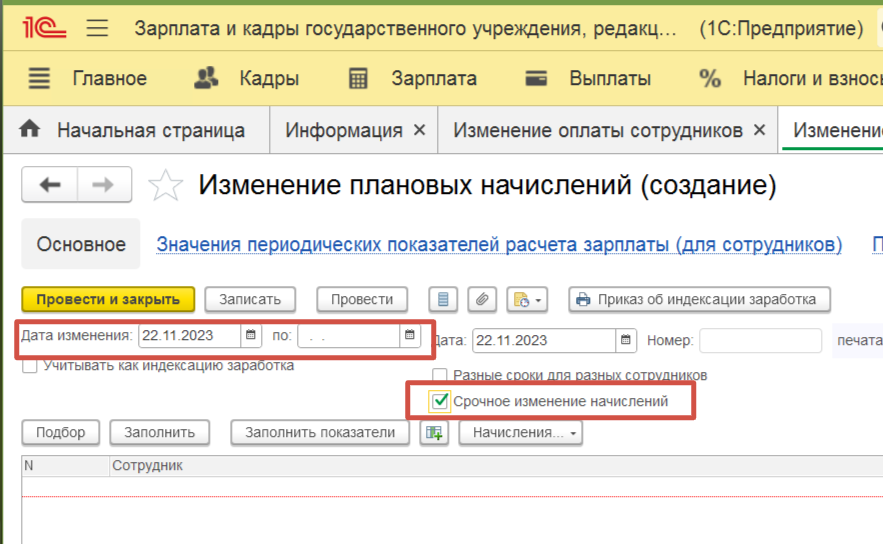Close the Информация tab
This screenshot has width=883, height=544.
420,130
